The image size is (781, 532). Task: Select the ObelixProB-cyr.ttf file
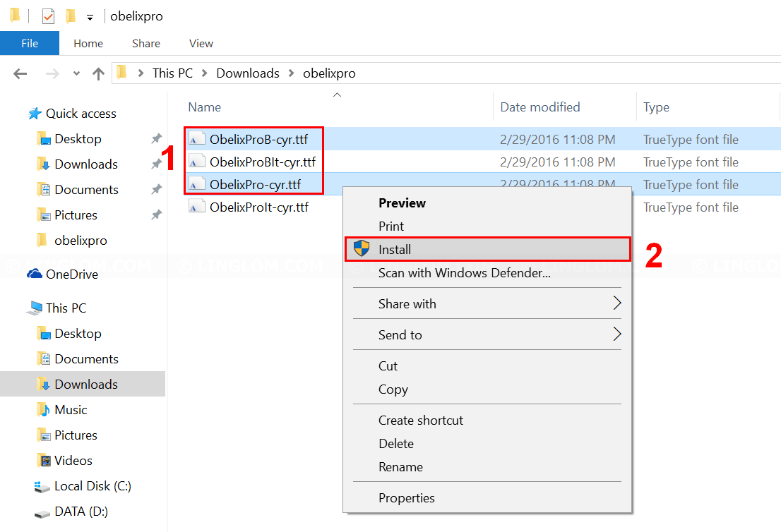coord(258,139)
